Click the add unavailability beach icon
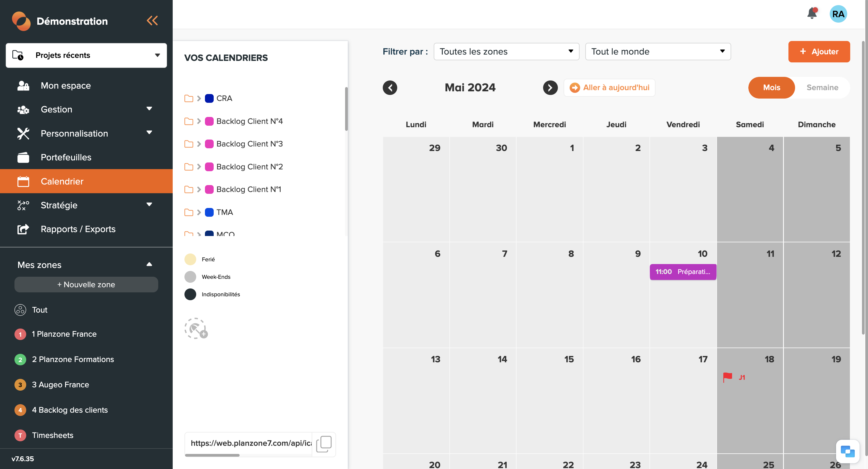Image resolution: width=868 pixels, height=469 pixels. click(196, 328)
